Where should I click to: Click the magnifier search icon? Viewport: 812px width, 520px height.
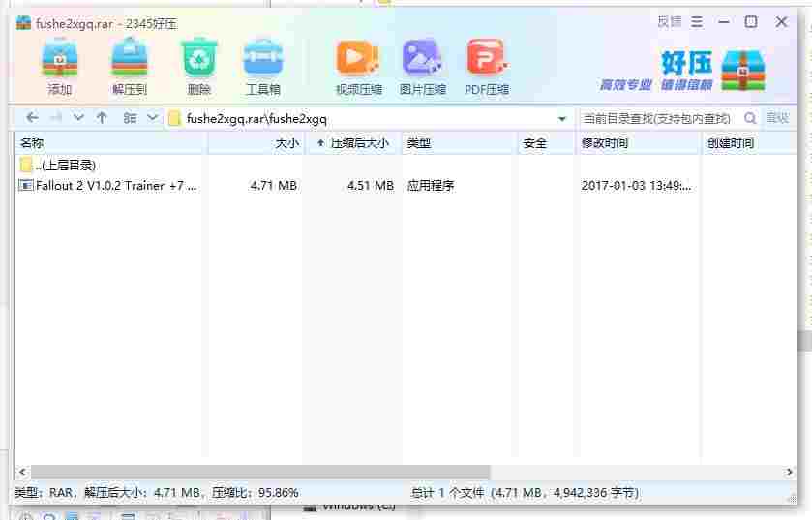749,118
